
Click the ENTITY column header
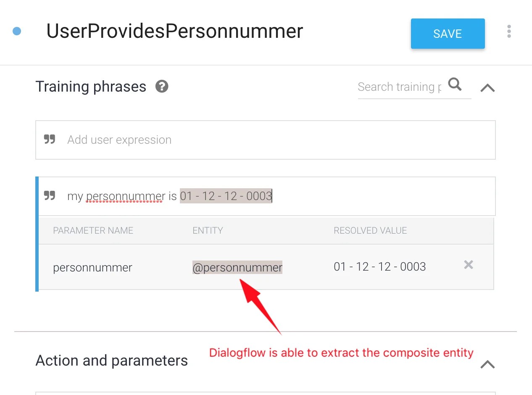(208, 230)
